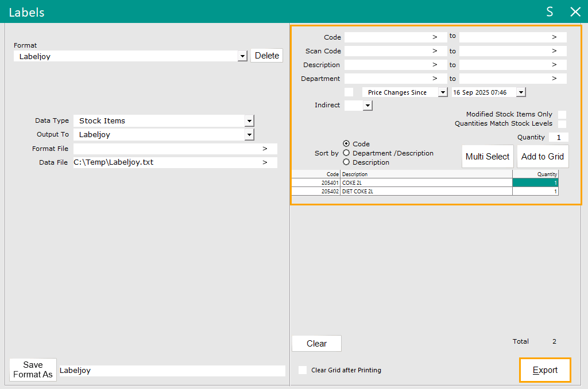588x389 pixels.
Task: Open the Output To dropdown
Action: [x=249, y=135]
